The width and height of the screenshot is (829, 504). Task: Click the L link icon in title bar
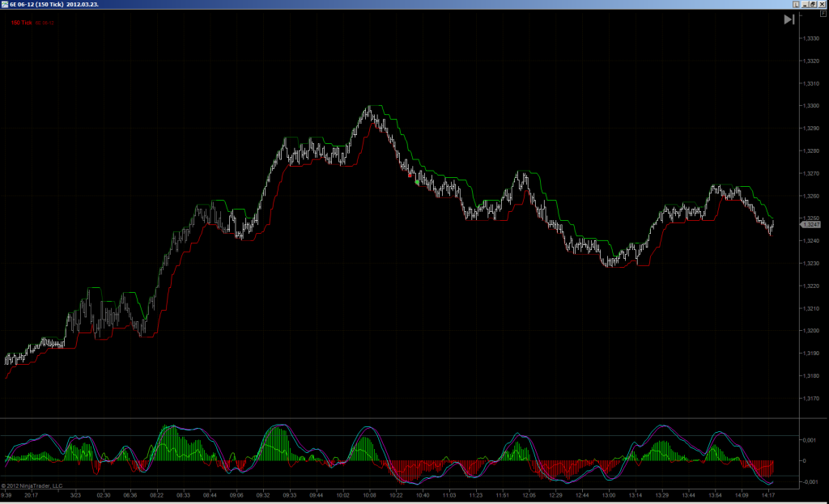pyautogui.click(x=796, y=4)
